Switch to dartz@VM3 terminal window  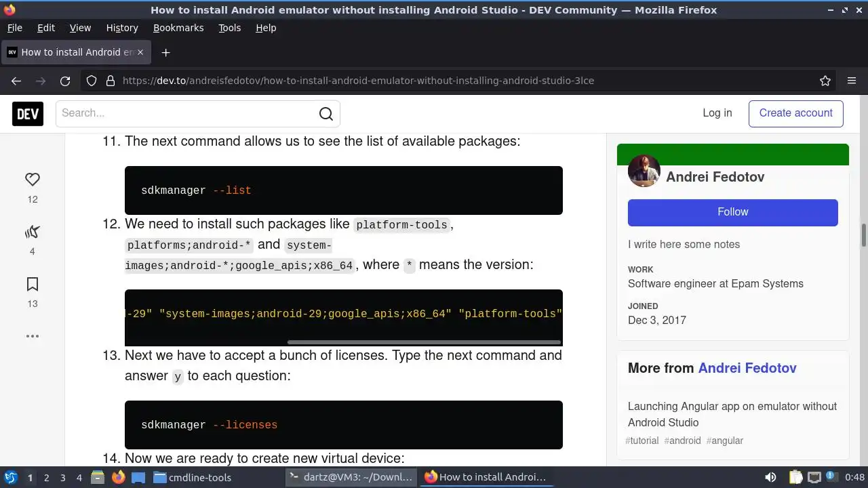[351, 477]
